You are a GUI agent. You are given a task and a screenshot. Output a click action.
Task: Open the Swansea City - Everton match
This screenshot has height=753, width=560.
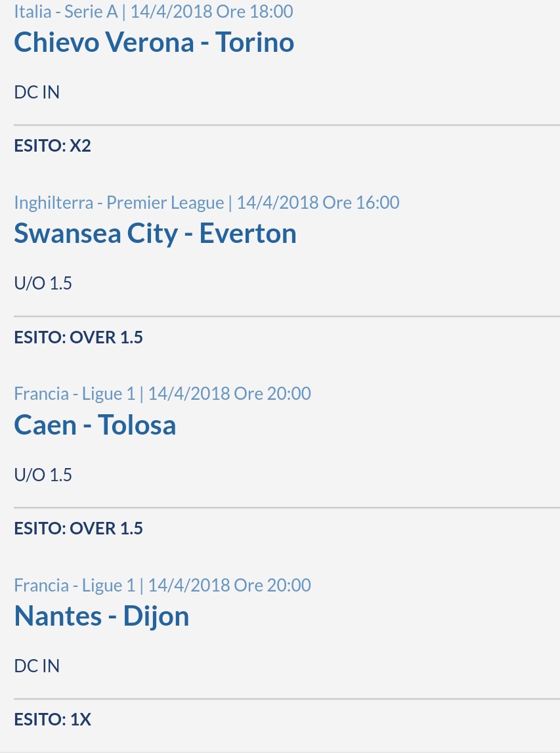(x=155, y=234)
